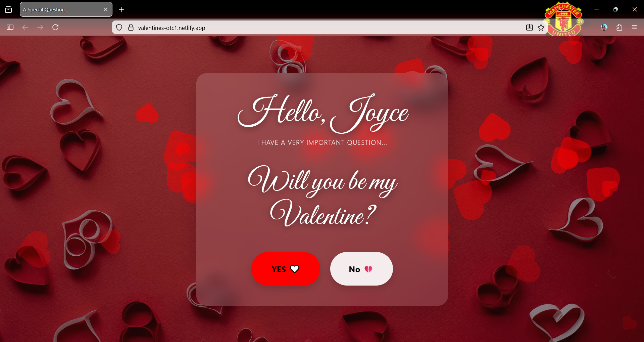Open the extensions puzzle-piece icon

pyautogui.click(x=619, y=27)
